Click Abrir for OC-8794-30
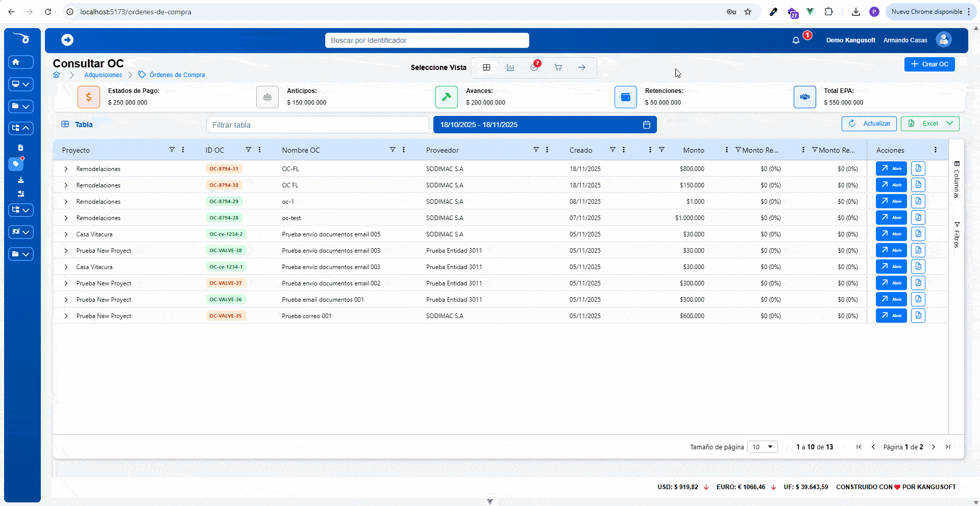Image resolution: width=980 pixels, height=506 pixels. point(891,185)
